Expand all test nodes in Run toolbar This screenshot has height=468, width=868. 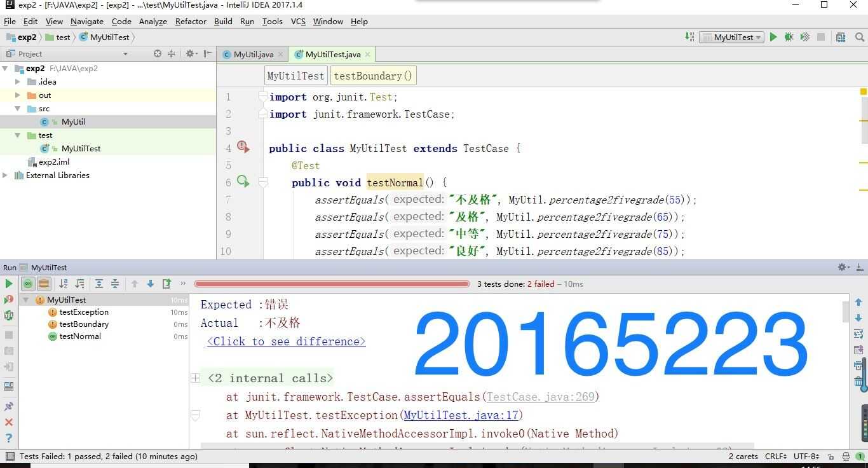[x=99, y=284]
